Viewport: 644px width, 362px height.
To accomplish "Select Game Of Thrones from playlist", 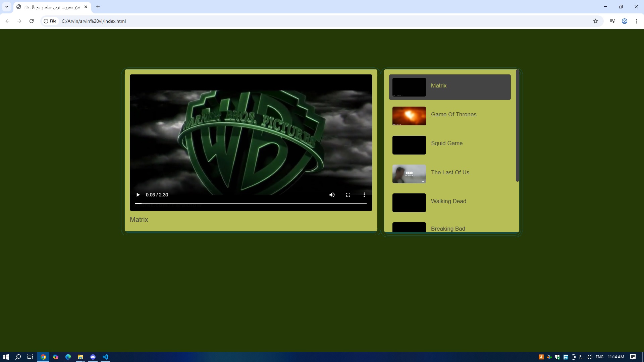I will (453, 115).
